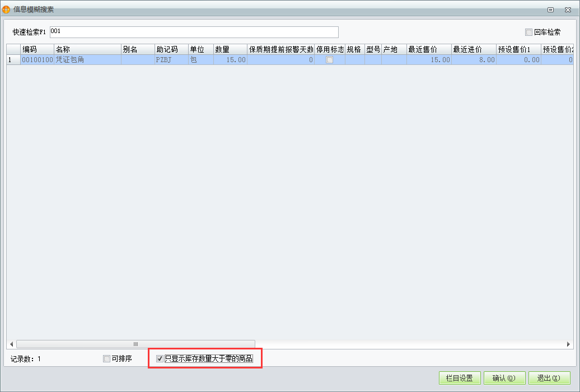Click 退出(X) to close the search dialog

tap(550, 378)
